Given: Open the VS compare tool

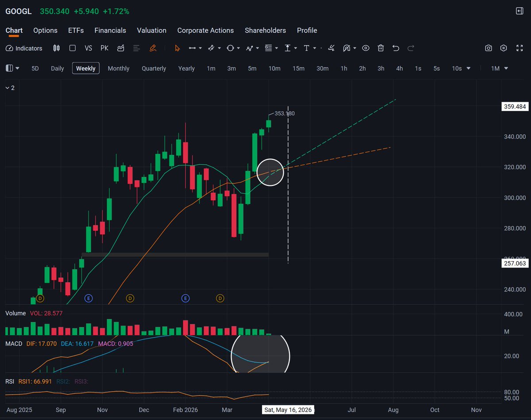Looking at the screenshot, I should pyautogui.click(x=88, y=48).
